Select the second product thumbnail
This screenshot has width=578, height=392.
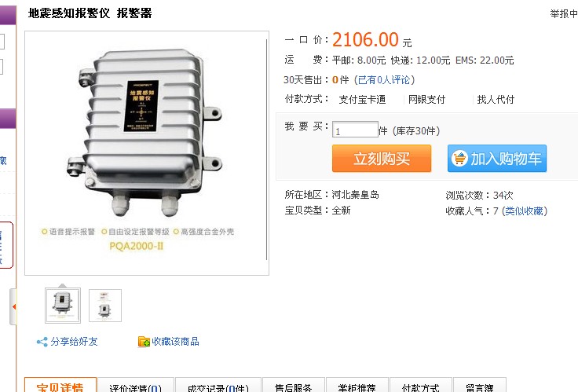pos(105,306)
